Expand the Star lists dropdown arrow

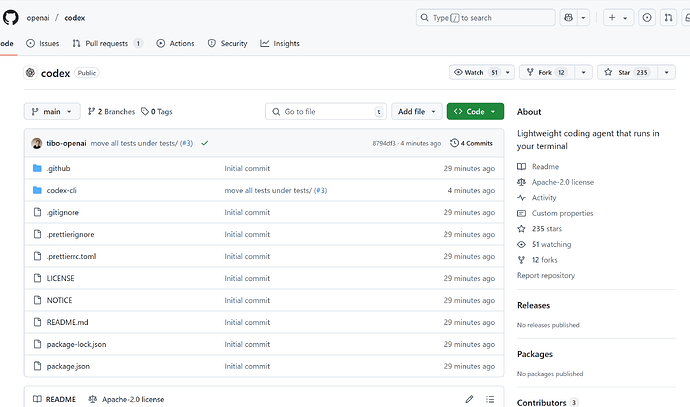coord(667,73)
